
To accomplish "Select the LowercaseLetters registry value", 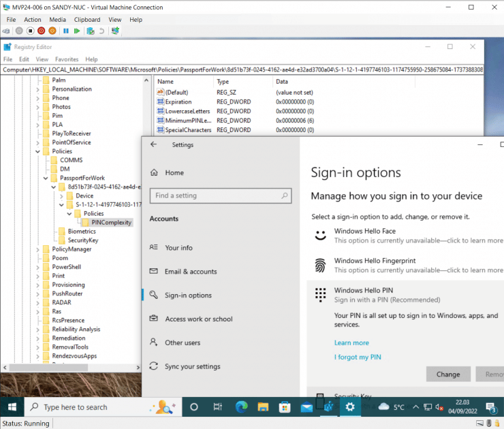I will coord(187,111).
